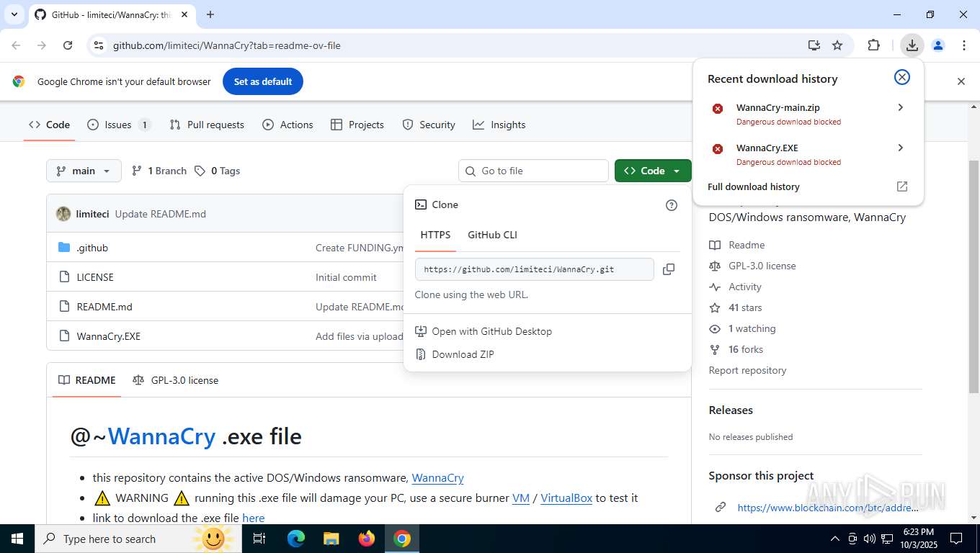Click the Chrome downloads toolbar icon

912,45
